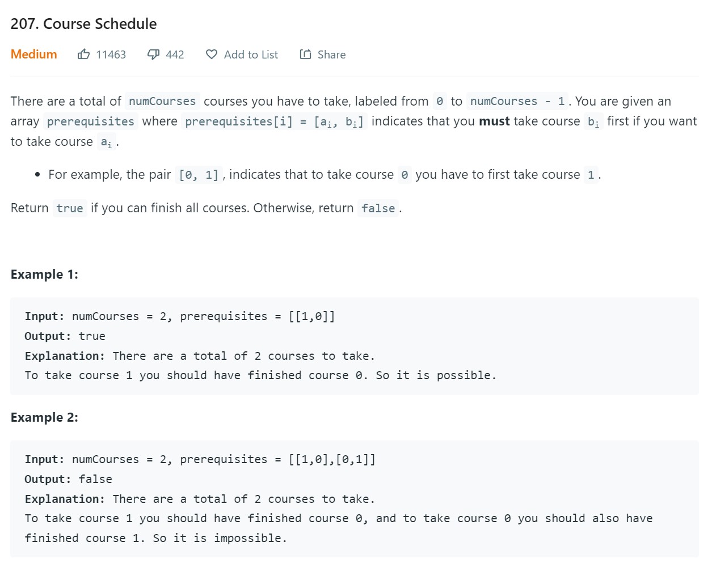Screen dimensions: 712x588
Task: Click the heart icon to favorite
Action: [x=212, y=54]
